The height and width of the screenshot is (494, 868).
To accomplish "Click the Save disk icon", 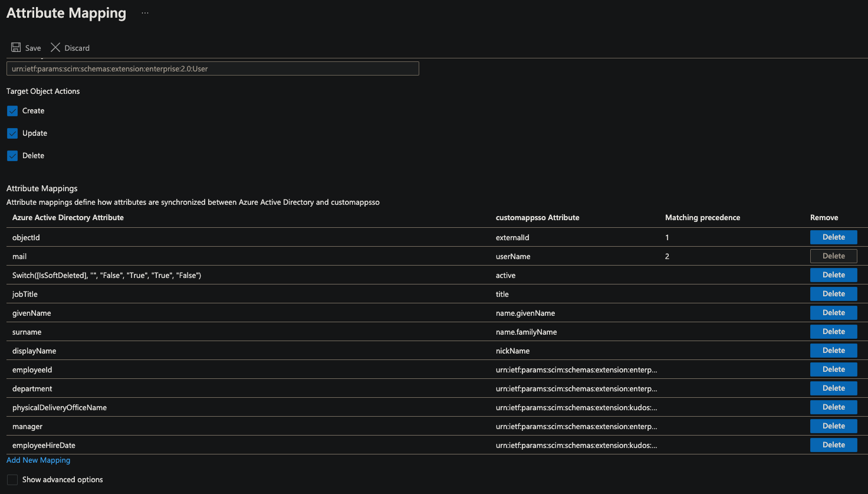I will (16, 47).
